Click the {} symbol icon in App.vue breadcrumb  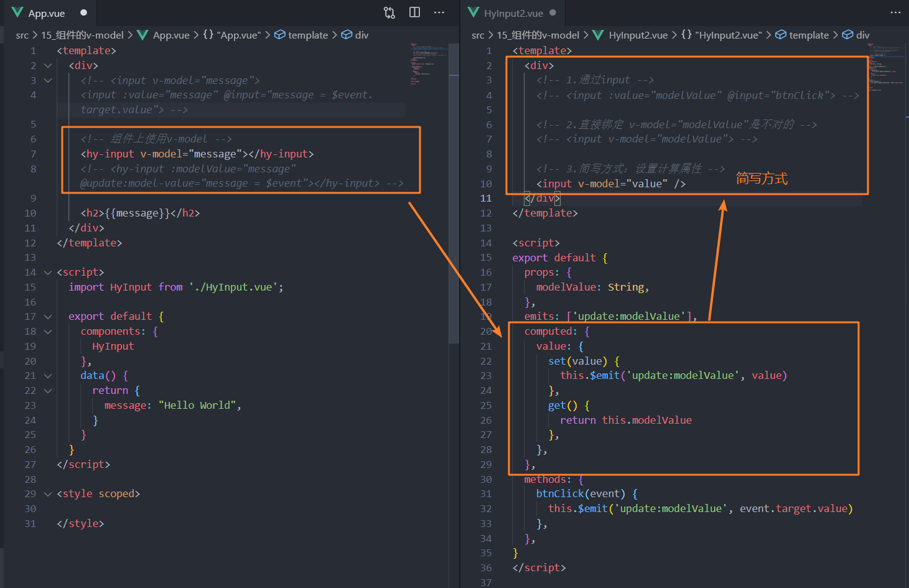click(207, 35)
